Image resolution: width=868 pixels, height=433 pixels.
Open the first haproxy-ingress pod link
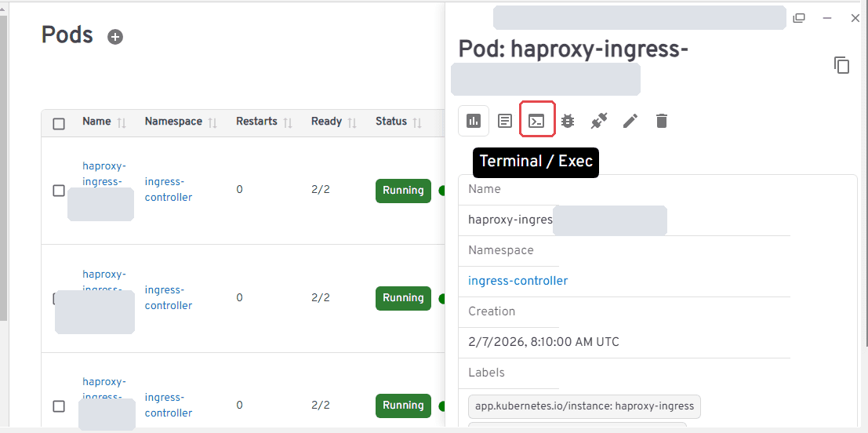click(104, 173)
